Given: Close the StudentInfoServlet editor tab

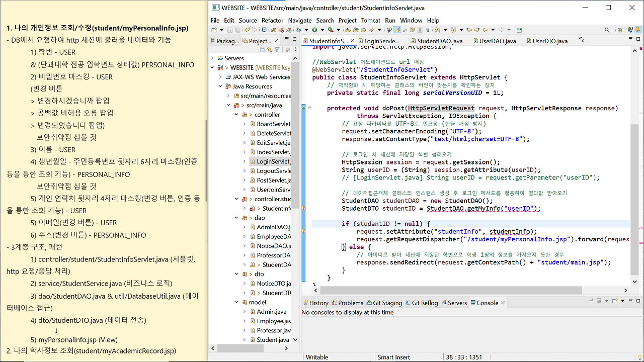Looking at the screenshot, I should 352,41.
